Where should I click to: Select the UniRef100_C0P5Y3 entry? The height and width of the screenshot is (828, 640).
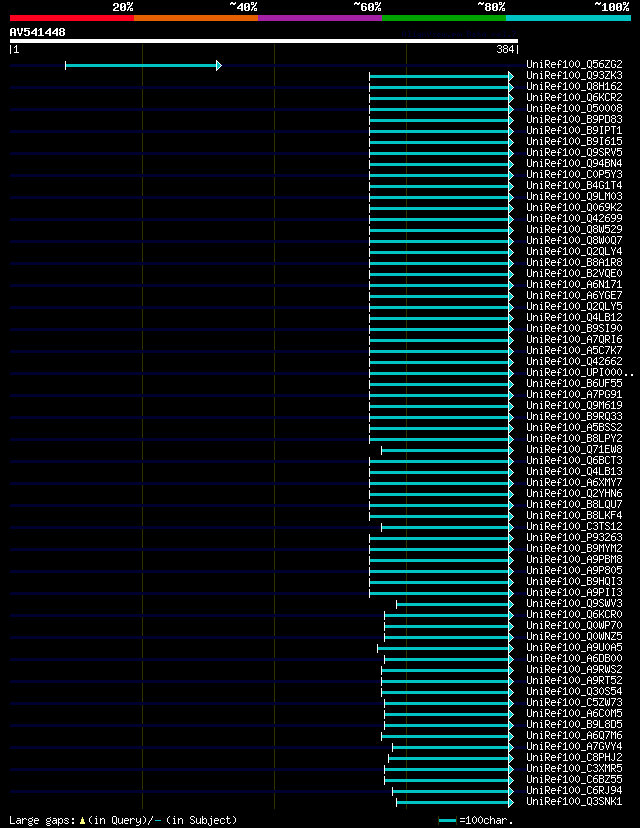pos(574,174)
